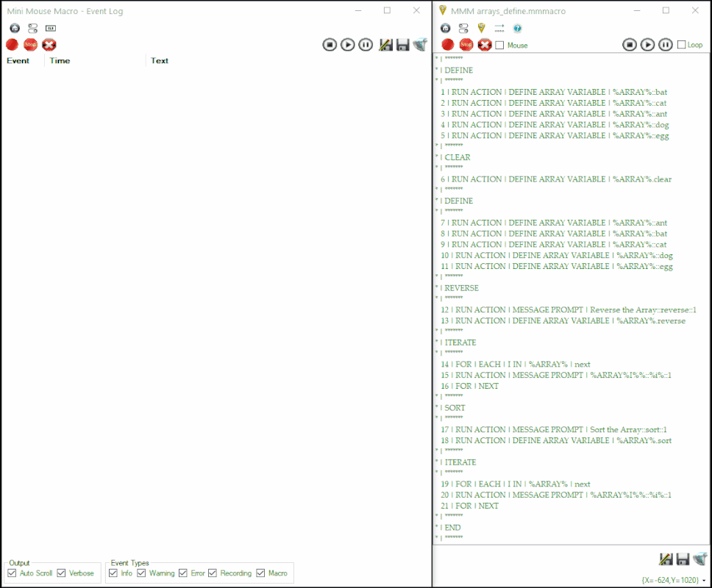Open the home icon in macro window
The image size is (712, 588).
tap(445, 29)
